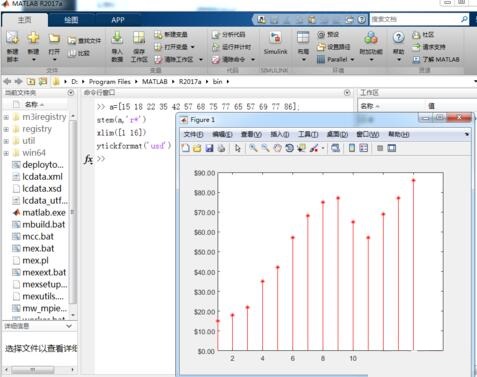Open the insert legend tool in Figure
Screen dimensions: 477x377
(364, 148)
